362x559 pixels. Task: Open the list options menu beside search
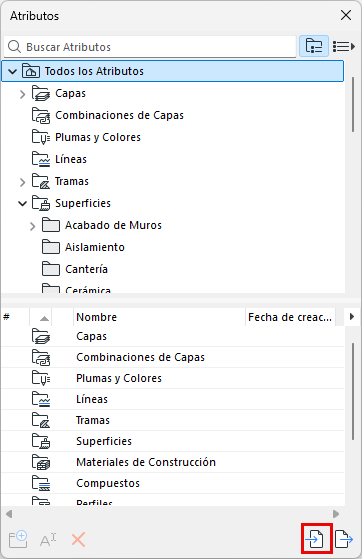[x=343, y=46]
